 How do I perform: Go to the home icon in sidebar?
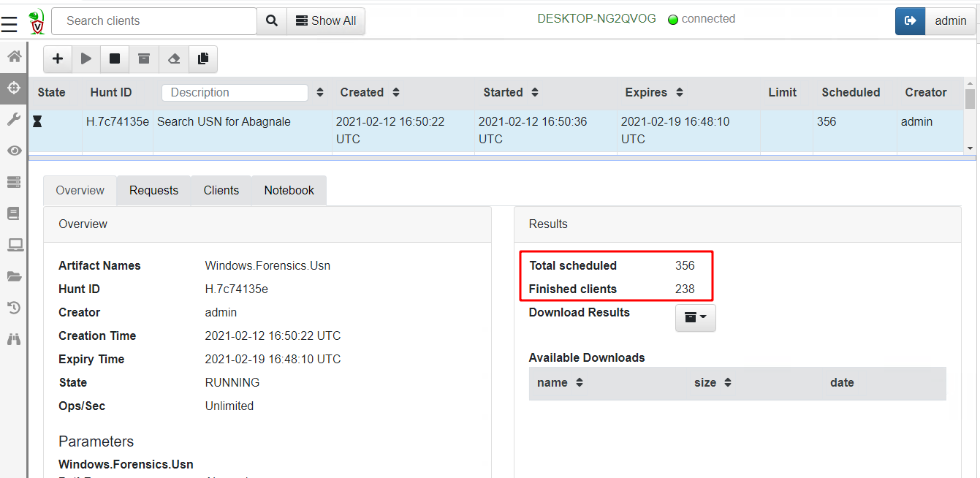click(14, 56)
